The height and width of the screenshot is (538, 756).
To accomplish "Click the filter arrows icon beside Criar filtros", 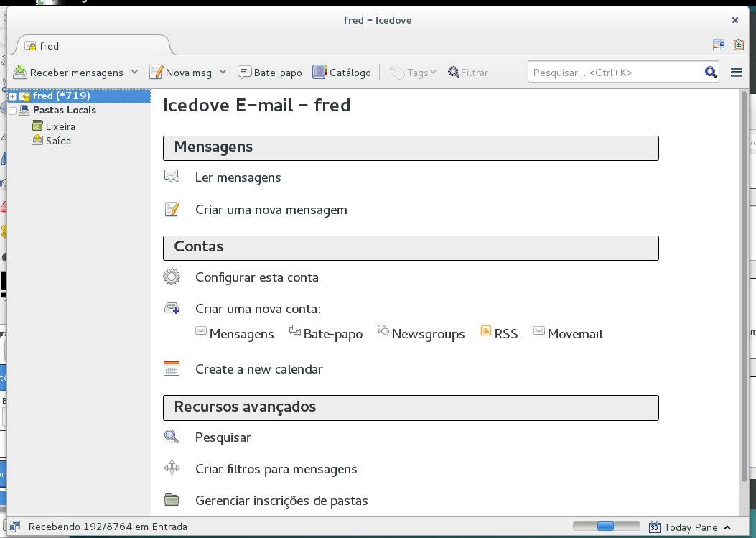I will pos(172,468).
